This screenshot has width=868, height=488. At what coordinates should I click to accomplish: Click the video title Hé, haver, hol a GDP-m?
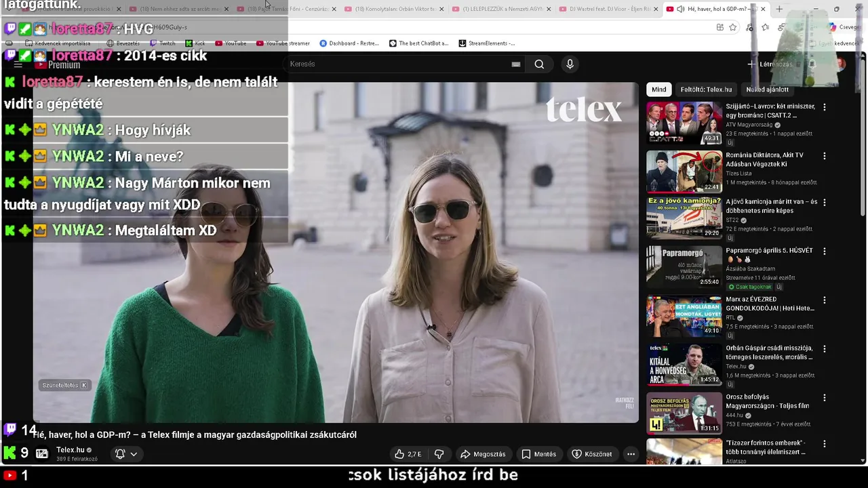pyautogui.click(x=195, y=434)
